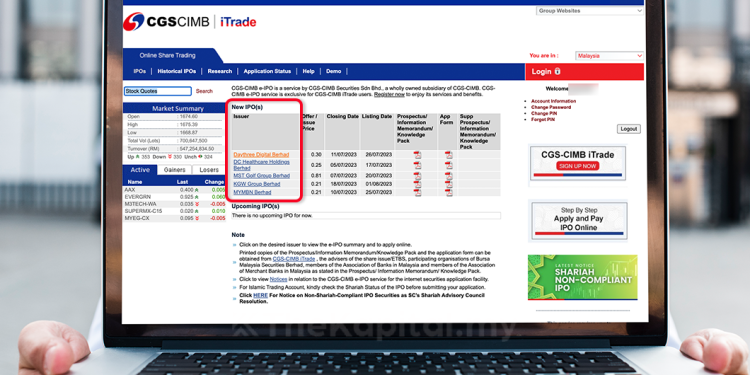
Task: Click the red Login button
Action: 585,72
